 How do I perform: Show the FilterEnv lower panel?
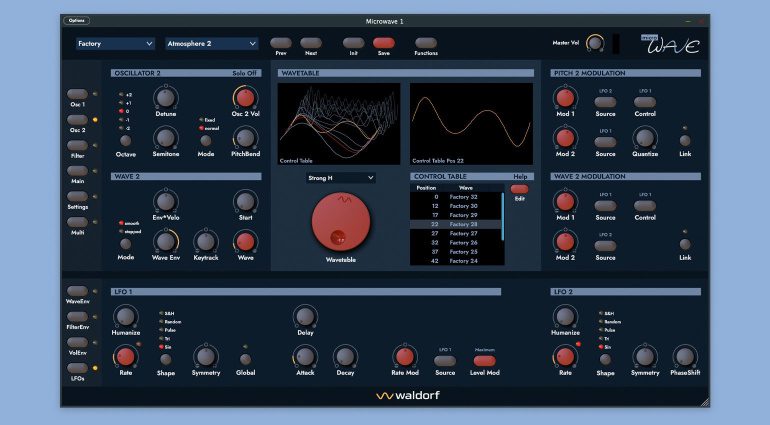point(78,317)
